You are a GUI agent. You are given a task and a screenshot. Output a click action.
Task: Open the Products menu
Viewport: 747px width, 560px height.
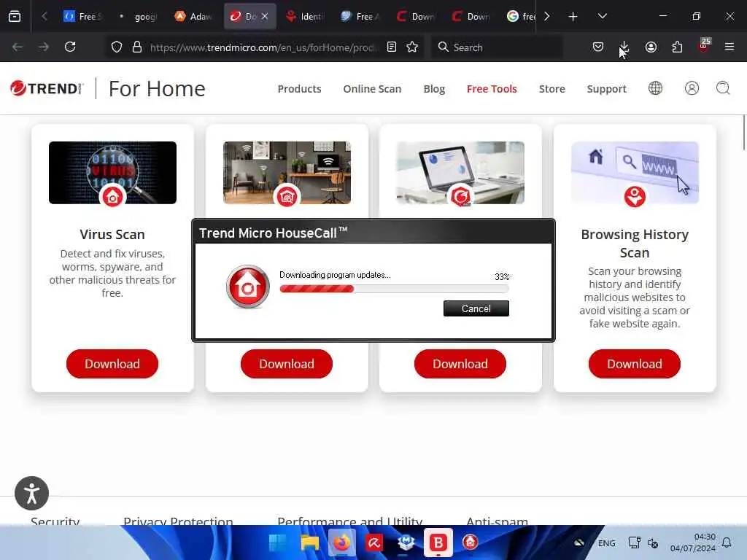pyautogui.click(x=299, y=88)
